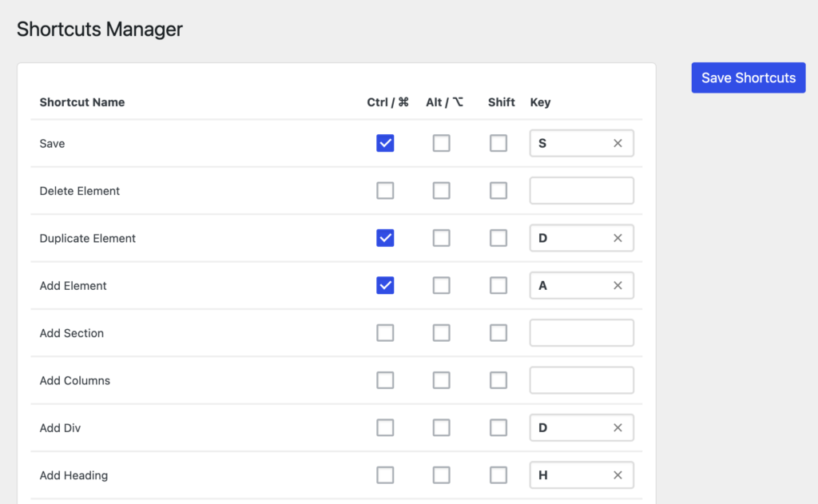Focus the Add Section key field

582,333
